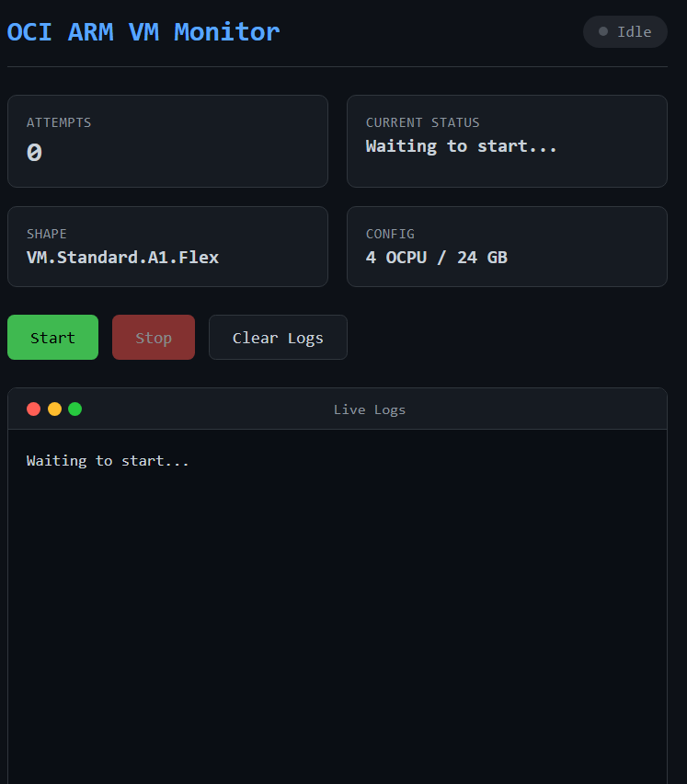
Task: Clear the logs with the Clear Logs button
Action: click(278, 337)
